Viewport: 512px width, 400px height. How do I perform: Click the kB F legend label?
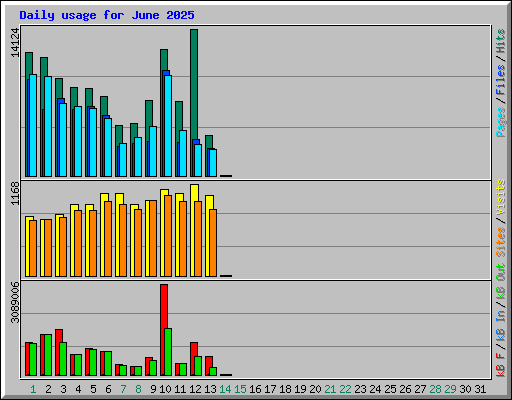[501, 365]
